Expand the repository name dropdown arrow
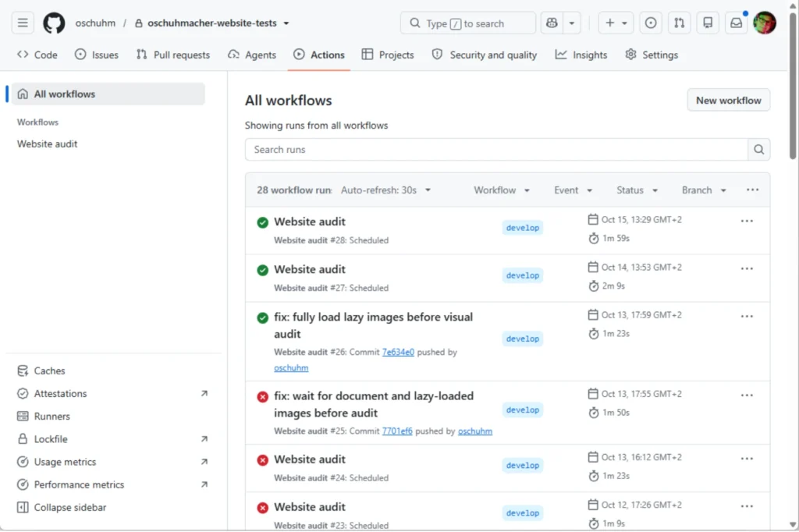799x532 pixels. coord(286,23)
